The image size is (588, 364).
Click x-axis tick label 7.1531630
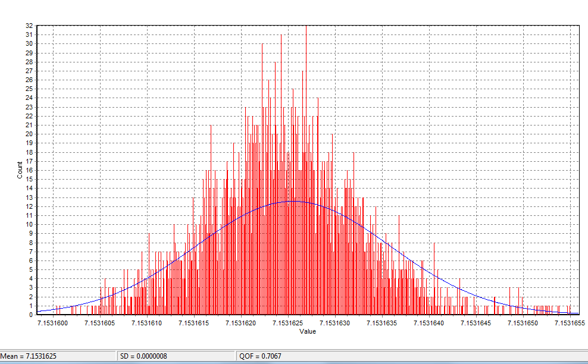pyautogui.click(x=335, y=323)
